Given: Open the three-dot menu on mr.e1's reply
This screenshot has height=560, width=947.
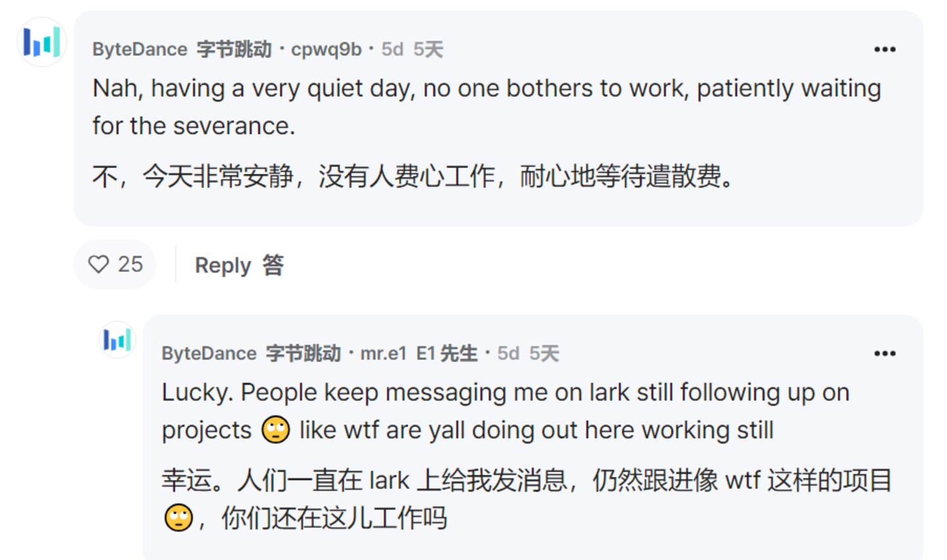Looking at the screenshot, I should click(x=884, y=353).
